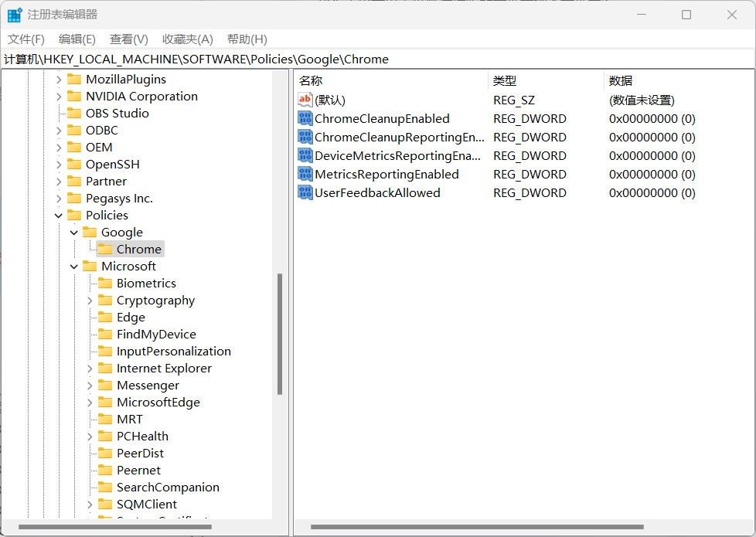This screenshot has width=756, height=537.
Task: Expand the MozillaPlugins key
Action: point(59,79)
